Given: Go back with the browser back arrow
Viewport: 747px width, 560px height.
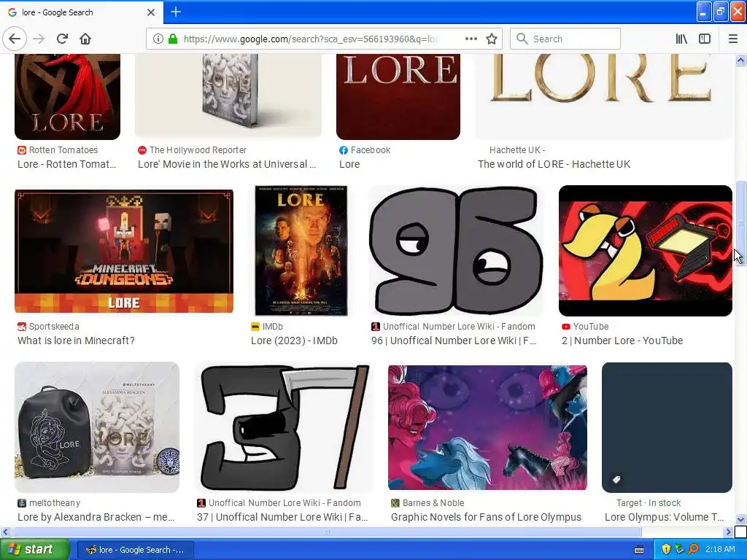Looking at the screenshot, I should coord(15,39).
